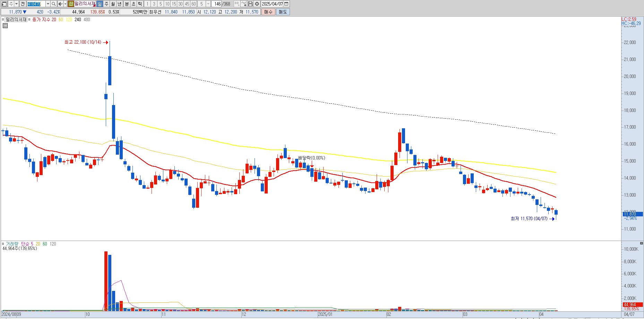Click the candle compare chart icon

237,4
